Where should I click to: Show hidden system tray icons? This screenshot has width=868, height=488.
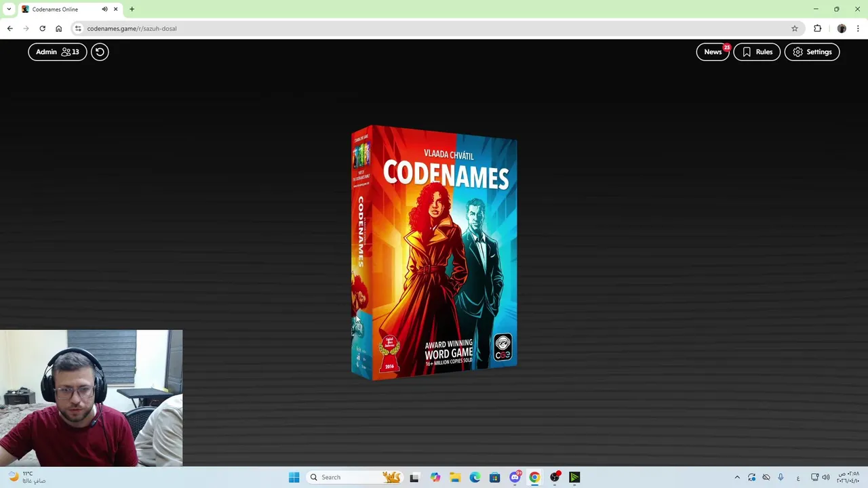click(x=737, y=477)
